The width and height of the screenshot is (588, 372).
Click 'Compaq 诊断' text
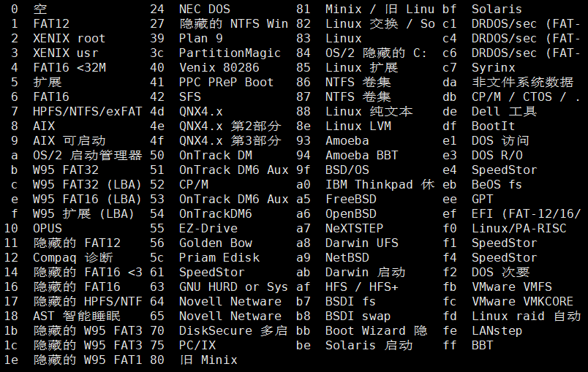(x=72, y=257)
